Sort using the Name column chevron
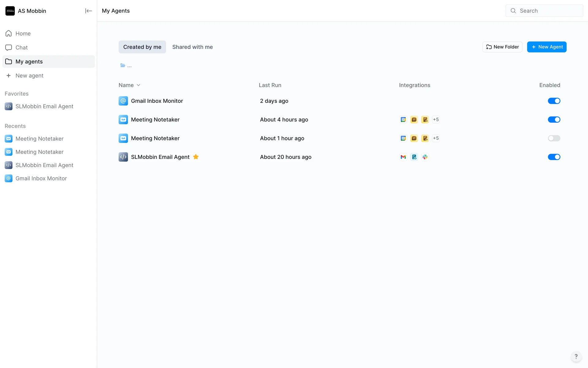Image resolution: width=588 pixels, height=368 pixels. point(138,85)
